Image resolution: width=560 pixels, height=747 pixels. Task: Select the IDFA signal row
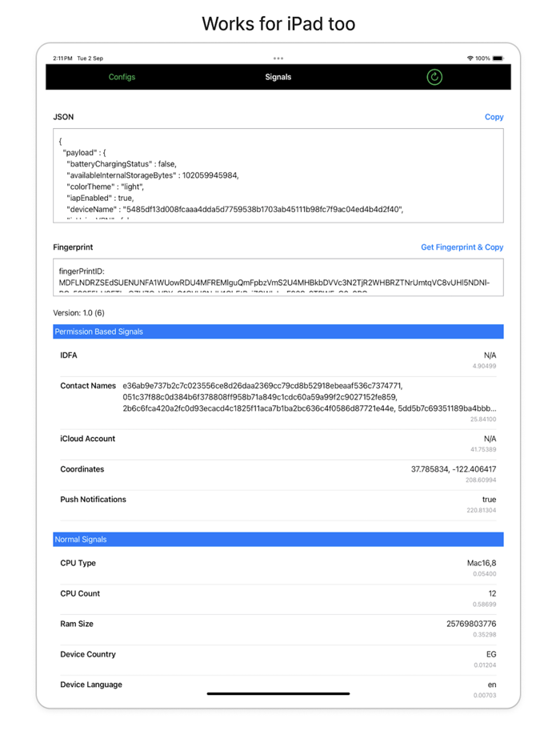[278, 359]
